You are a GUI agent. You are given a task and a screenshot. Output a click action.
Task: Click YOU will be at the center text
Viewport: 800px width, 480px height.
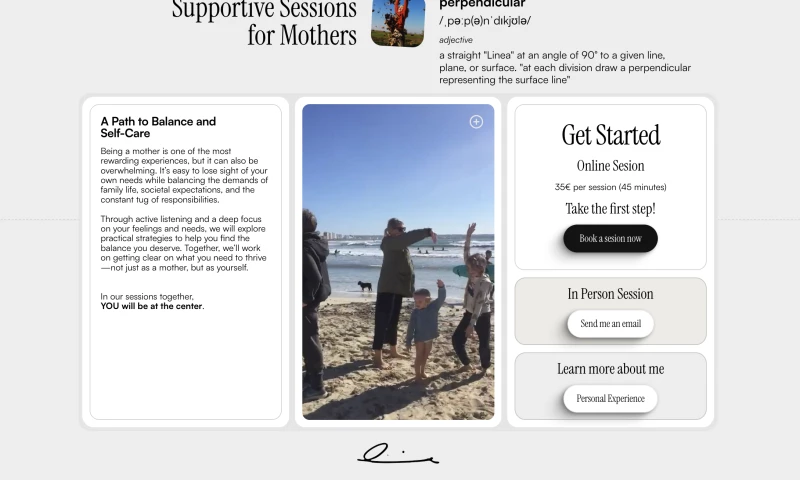pyautogui.click(x=152, y=306)
